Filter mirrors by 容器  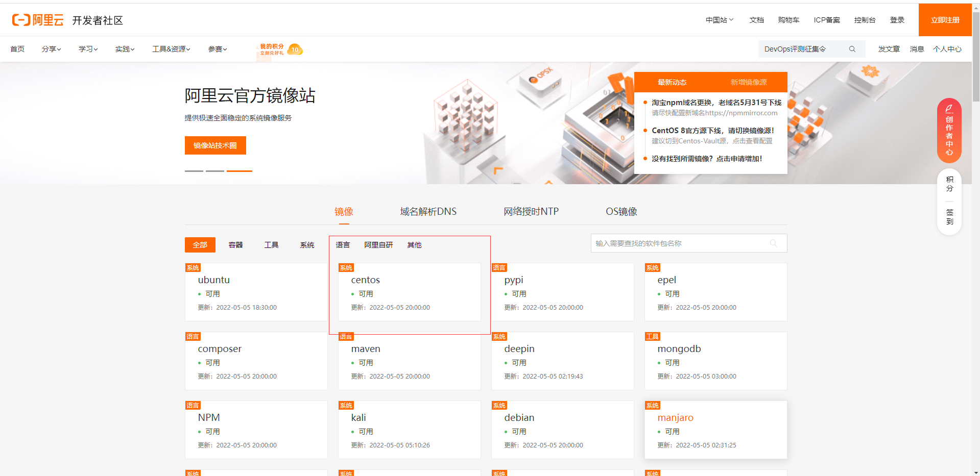[235, 245]
